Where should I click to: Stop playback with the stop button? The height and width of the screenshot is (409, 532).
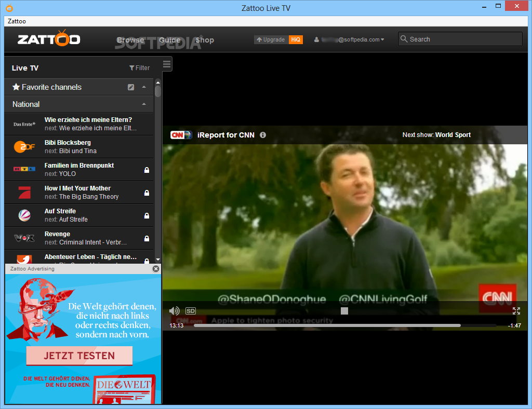point(344,311)
